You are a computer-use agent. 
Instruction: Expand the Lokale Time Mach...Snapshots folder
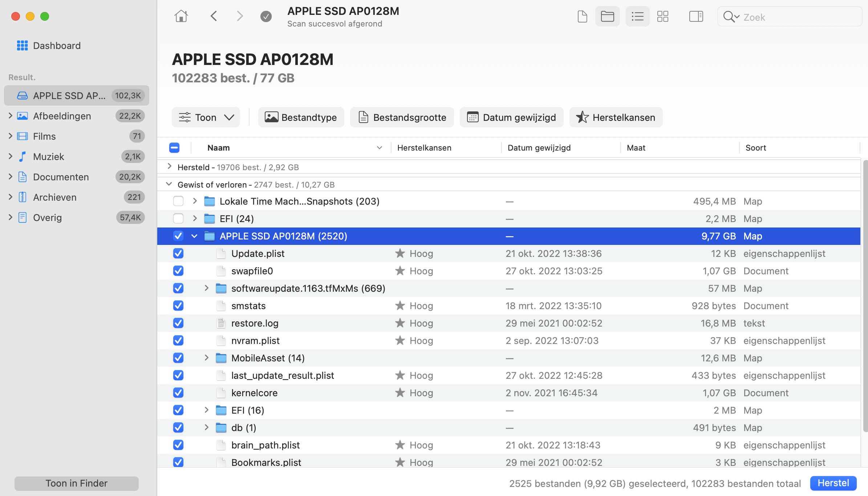(x=195, y=201)
